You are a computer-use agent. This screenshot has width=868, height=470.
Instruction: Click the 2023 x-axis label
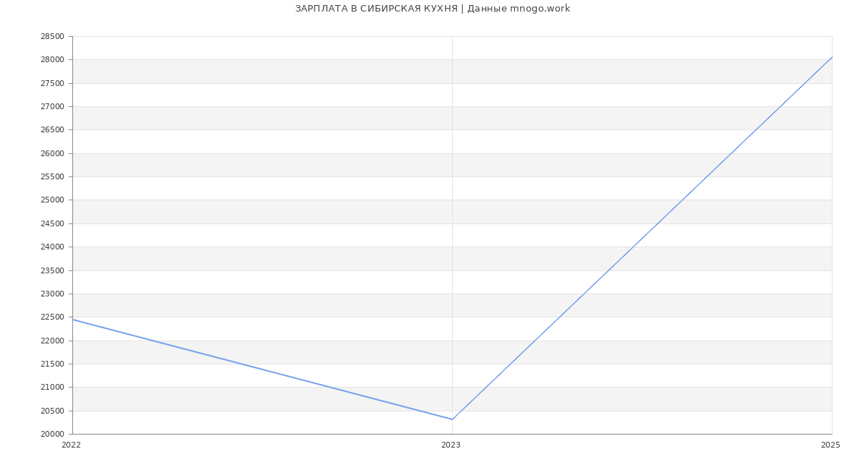point(451,445)
